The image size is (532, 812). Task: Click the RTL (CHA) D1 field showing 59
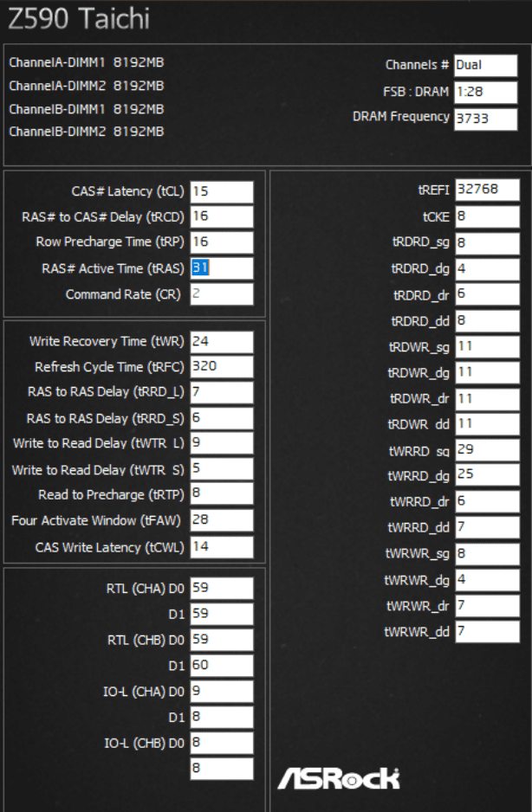pos(222,614)
